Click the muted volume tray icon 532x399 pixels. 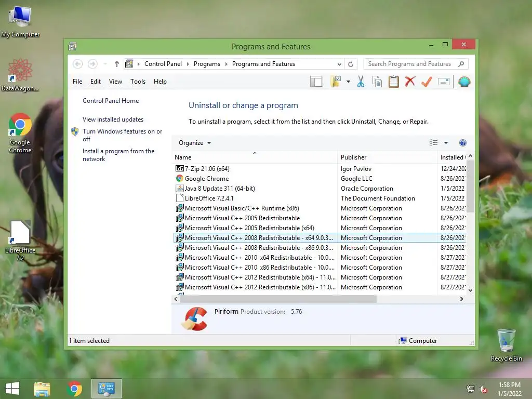[483, 389]
